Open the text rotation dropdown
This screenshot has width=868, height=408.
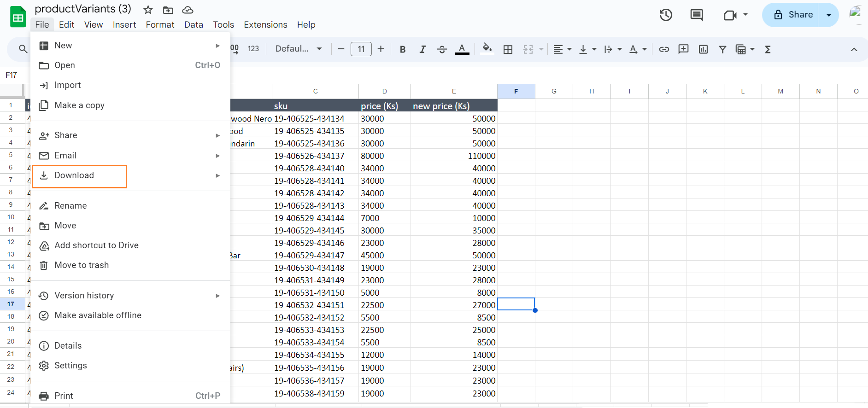point(638,49)
